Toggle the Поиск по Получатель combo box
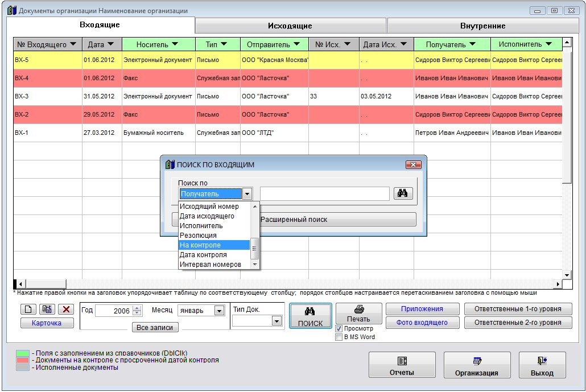 click(247, 194)
